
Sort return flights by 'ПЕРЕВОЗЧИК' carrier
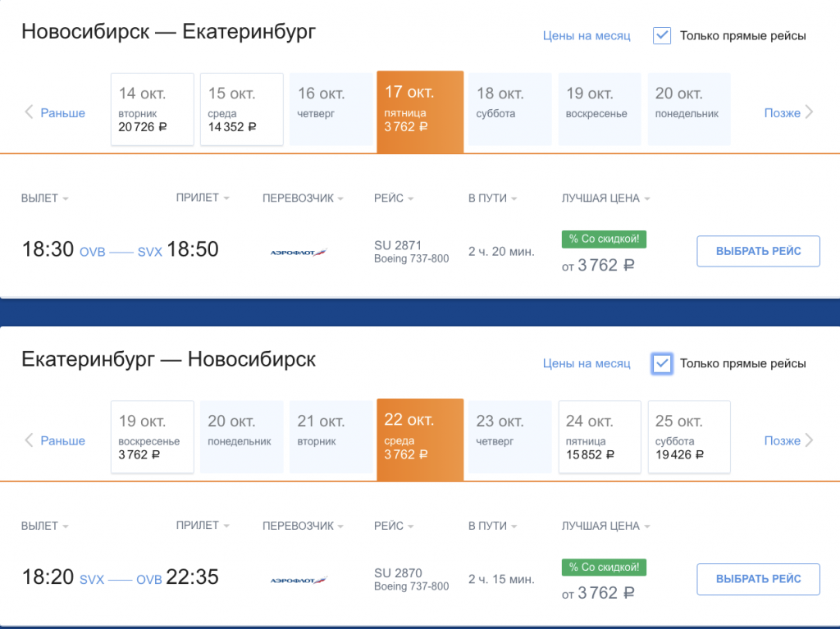[303, 526]
